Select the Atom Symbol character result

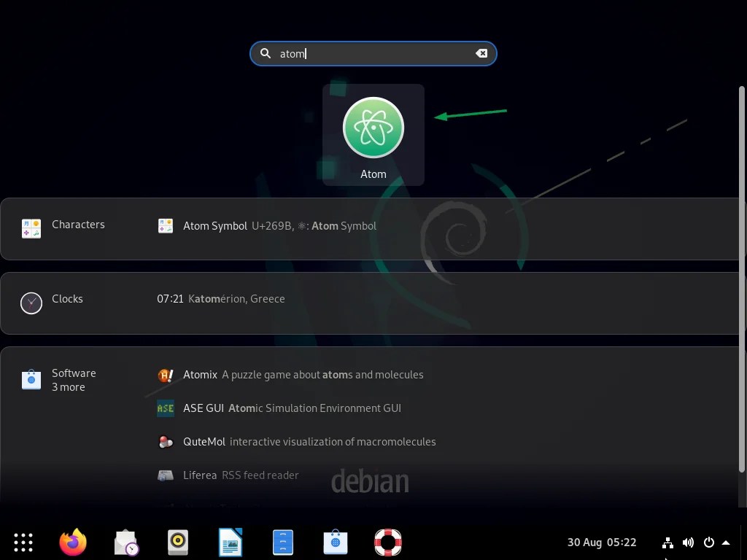pos(267,226)
